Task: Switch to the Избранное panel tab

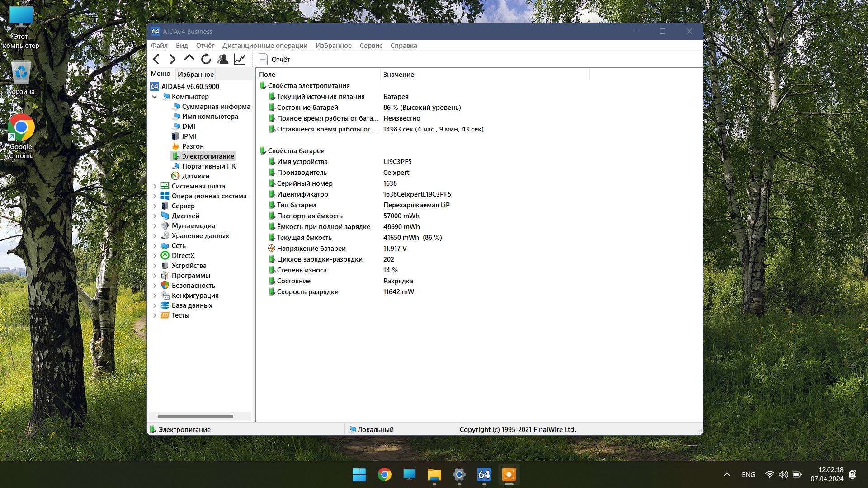Action: point(195,74)
